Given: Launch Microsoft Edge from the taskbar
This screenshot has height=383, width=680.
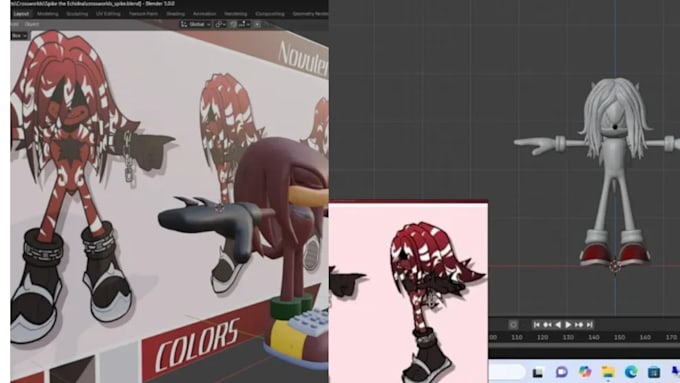Looking at the screenshot, I should pos(631,372).
